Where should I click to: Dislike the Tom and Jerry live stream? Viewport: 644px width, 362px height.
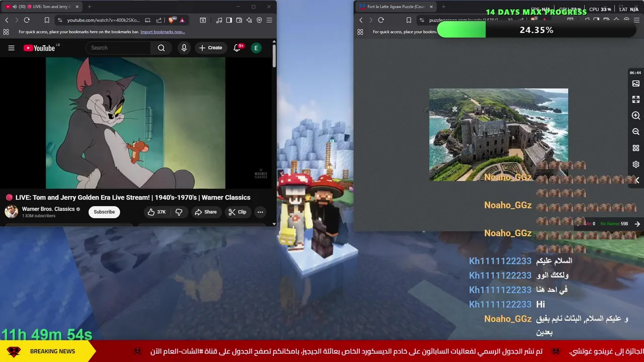click(179, 212)
